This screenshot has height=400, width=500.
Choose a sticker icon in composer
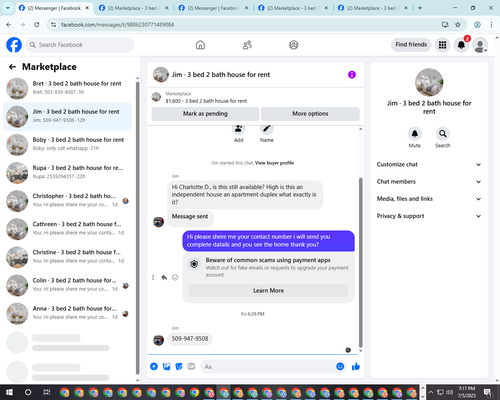point(179,367)
